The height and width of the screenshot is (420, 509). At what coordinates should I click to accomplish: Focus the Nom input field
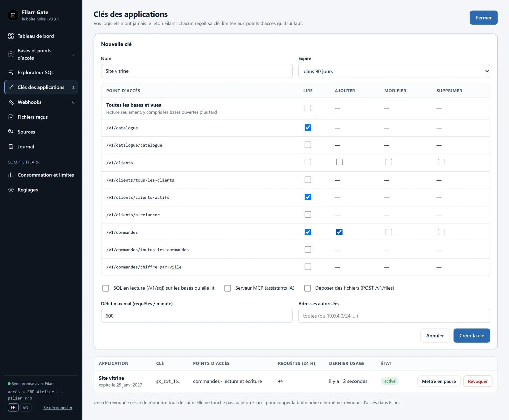click(197, 71)
